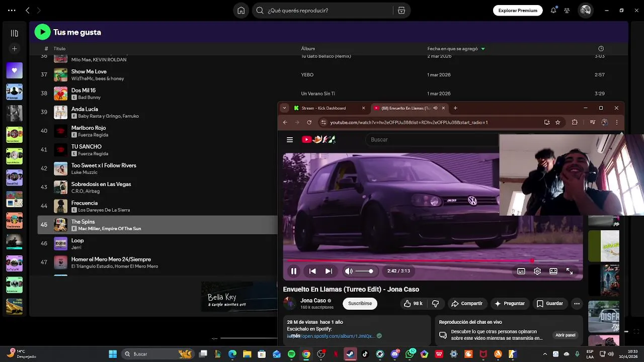The height and width of the screenshot is (362, 644).
Task: Open Chrome media controls icon
Action: point(592,122)
